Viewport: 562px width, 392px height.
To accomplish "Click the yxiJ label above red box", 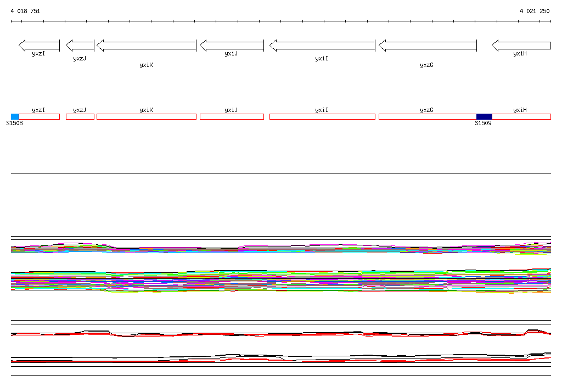I will coord(231,110).
